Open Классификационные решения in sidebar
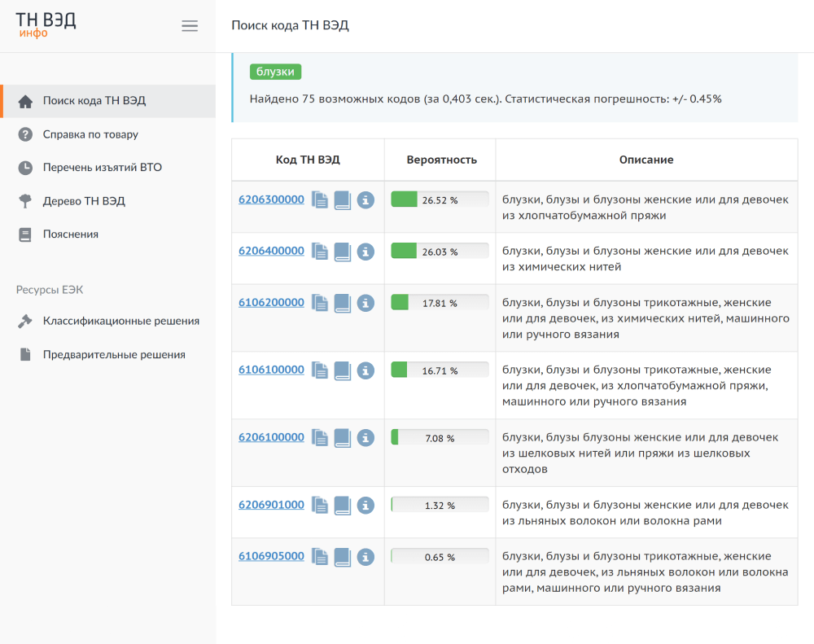The width and height of the screenshot is (814, 644). (x=120, y=321)
